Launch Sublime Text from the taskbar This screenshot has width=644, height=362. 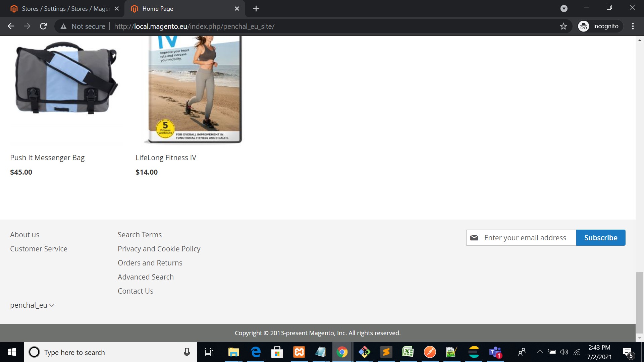point(386,352)
